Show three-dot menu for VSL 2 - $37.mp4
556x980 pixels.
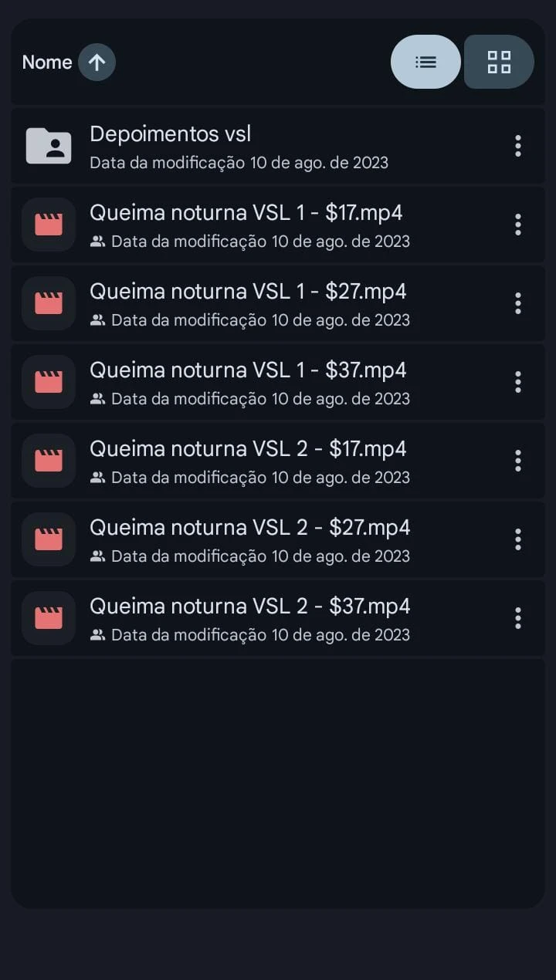[517, 618]
